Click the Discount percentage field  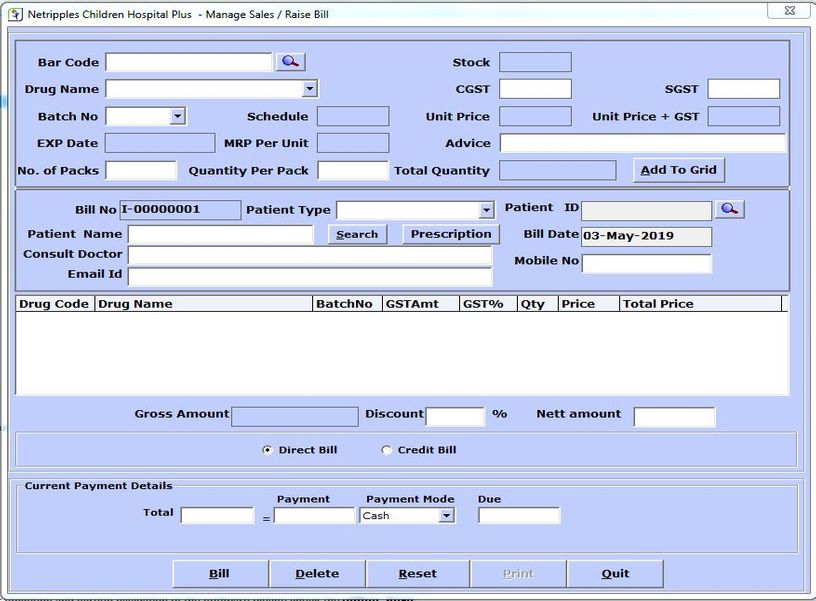455,416
